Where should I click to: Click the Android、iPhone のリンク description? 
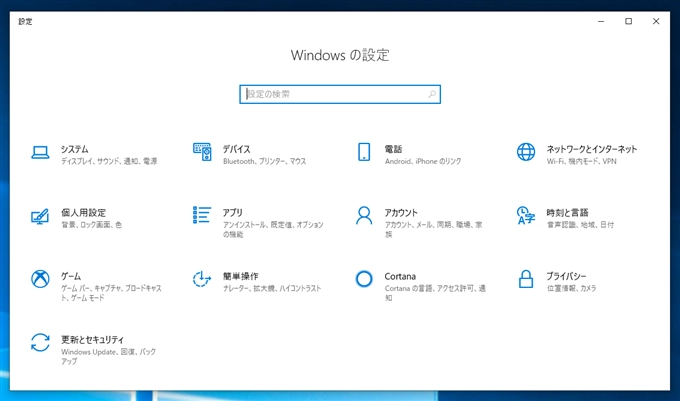(423, 161)
